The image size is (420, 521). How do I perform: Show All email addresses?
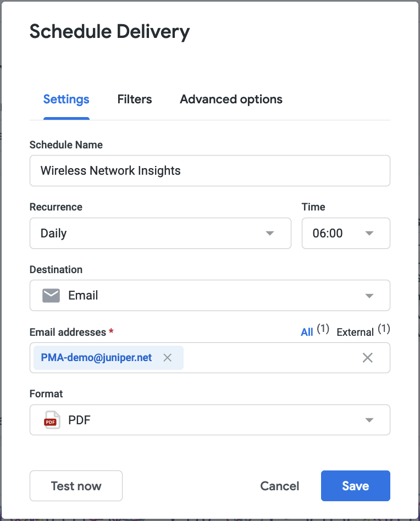(x=307, y=332)
